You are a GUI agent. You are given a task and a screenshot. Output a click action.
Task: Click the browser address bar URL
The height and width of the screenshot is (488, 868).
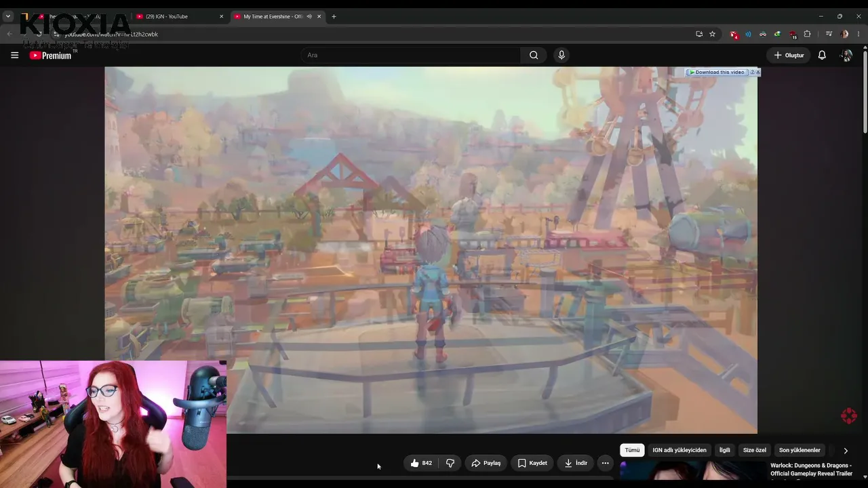tap(111, 34)
